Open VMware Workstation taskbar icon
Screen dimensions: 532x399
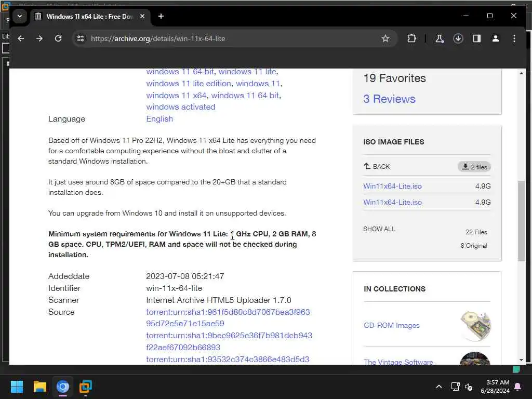[86, 387]
